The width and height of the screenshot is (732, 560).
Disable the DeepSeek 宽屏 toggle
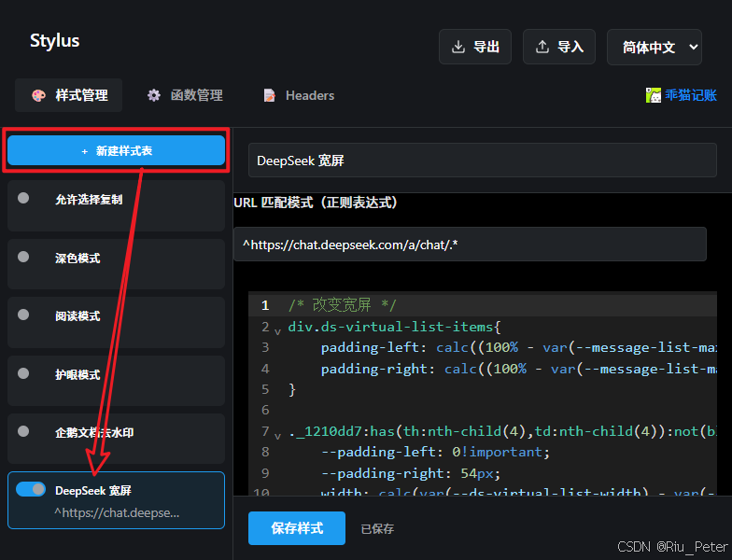pos(31,489)
